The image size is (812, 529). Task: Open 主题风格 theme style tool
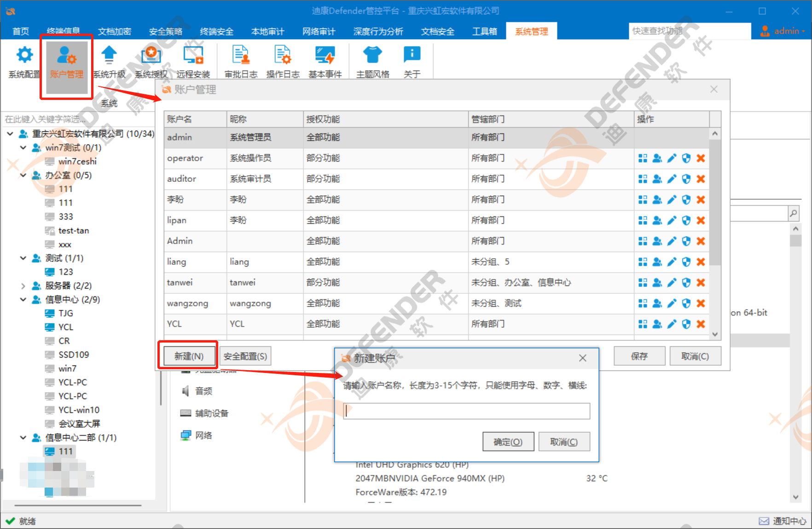point(372,62)
